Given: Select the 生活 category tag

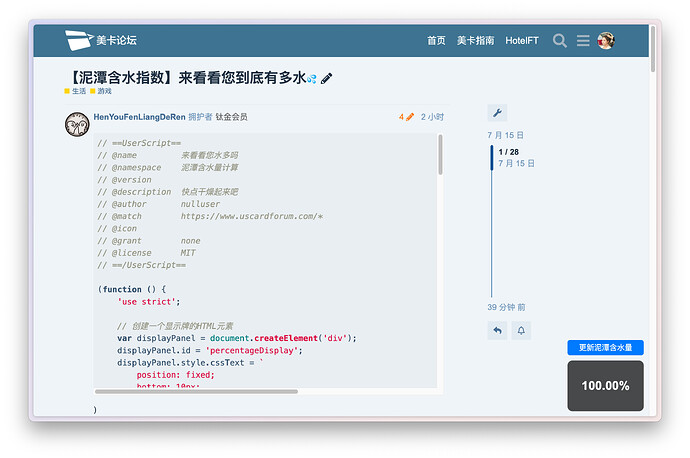Looking at the screenshot, I should click(x=76, y=91).
